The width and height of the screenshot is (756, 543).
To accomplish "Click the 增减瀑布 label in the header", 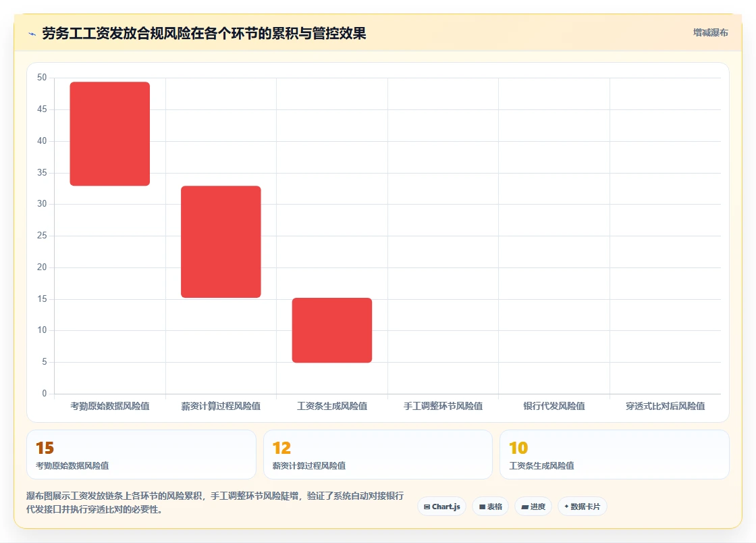I will [710, 33].
